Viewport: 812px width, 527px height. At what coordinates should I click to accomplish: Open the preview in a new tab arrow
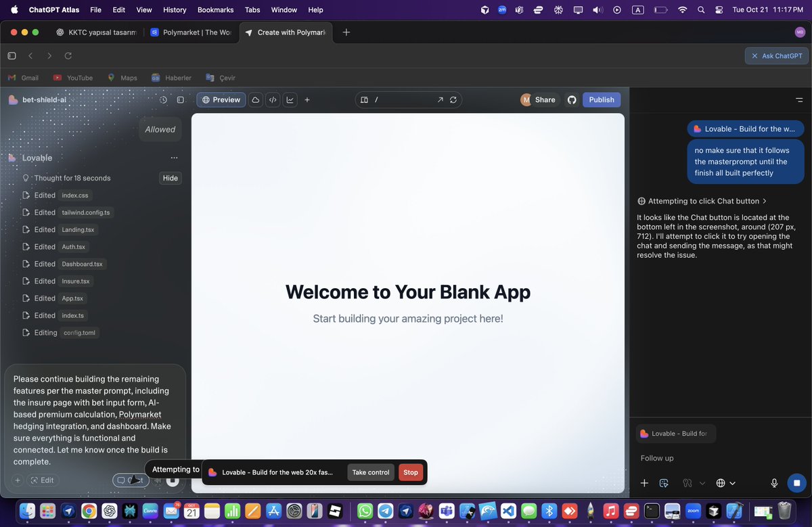(441, 99)
